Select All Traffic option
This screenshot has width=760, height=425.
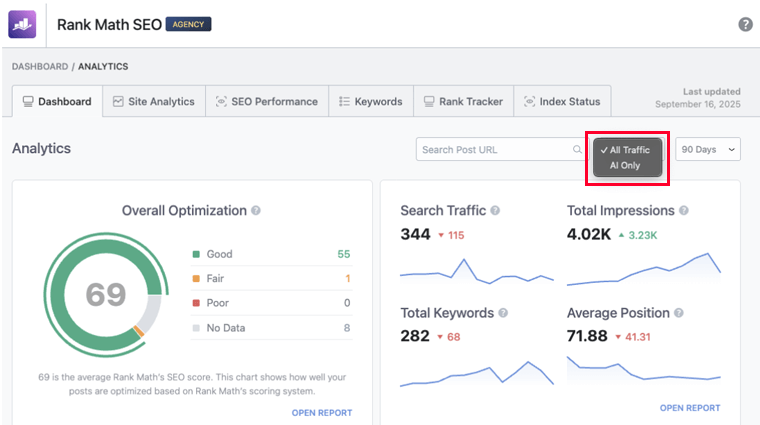(x=628, y=150)
